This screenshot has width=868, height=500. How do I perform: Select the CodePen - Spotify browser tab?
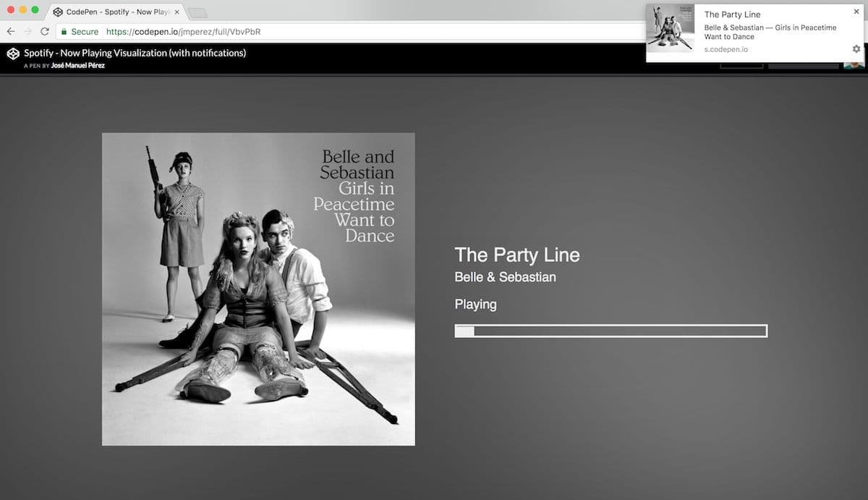click(109, 12)
